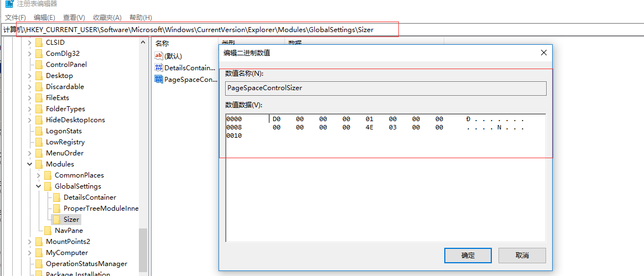644x276 pixels.
Task: Expand the CommonPlaces tree node
Action: click(x=38, y=175)
